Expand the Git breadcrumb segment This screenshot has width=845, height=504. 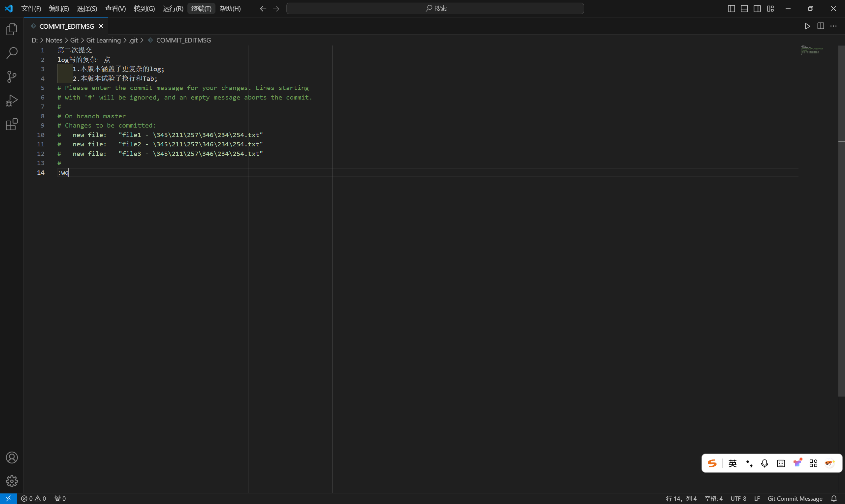tap(74, 40)
